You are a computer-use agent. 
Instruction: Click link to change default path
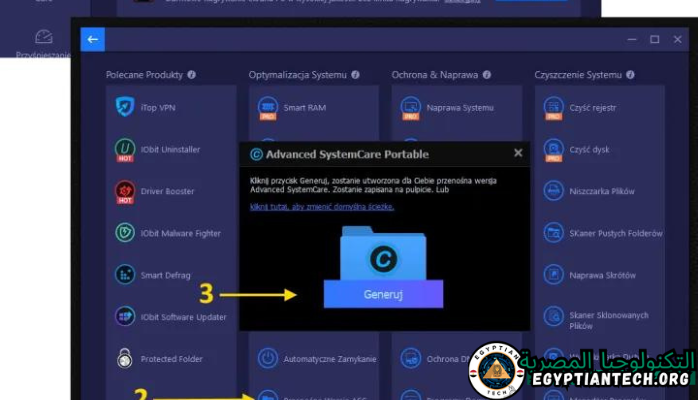click(322, 207)
